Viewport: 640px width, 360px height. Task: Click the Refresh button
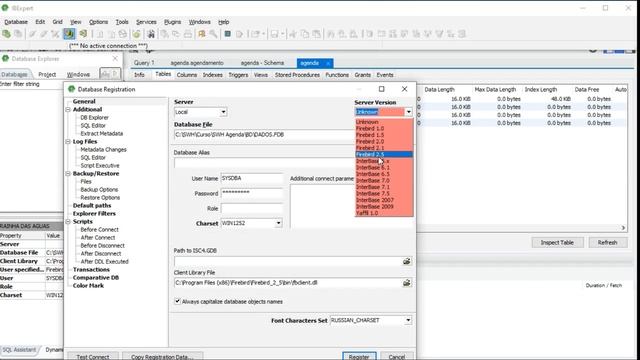coord(607,242)
